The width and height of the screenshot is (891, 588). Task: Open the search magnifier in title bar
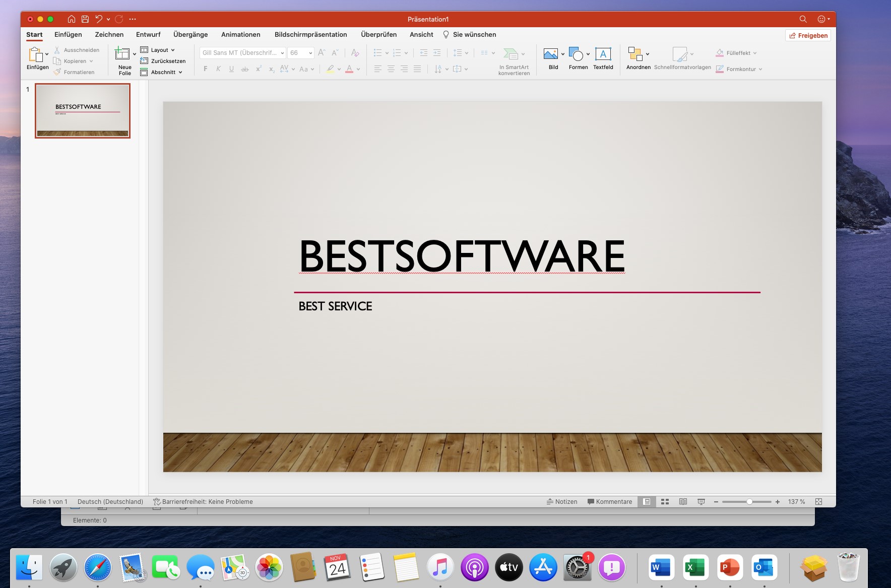[803, 19]
